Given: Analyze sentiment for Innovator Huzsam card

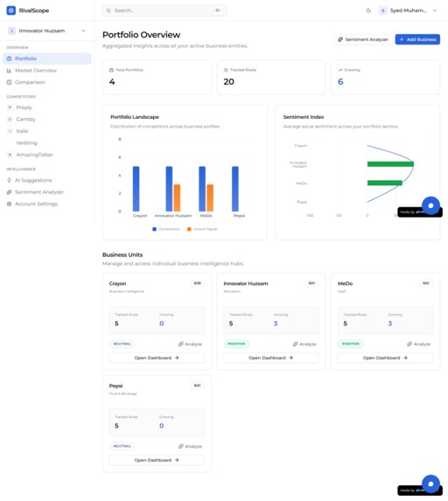Looking at the screenshot, I should click(x=304, y=344).
